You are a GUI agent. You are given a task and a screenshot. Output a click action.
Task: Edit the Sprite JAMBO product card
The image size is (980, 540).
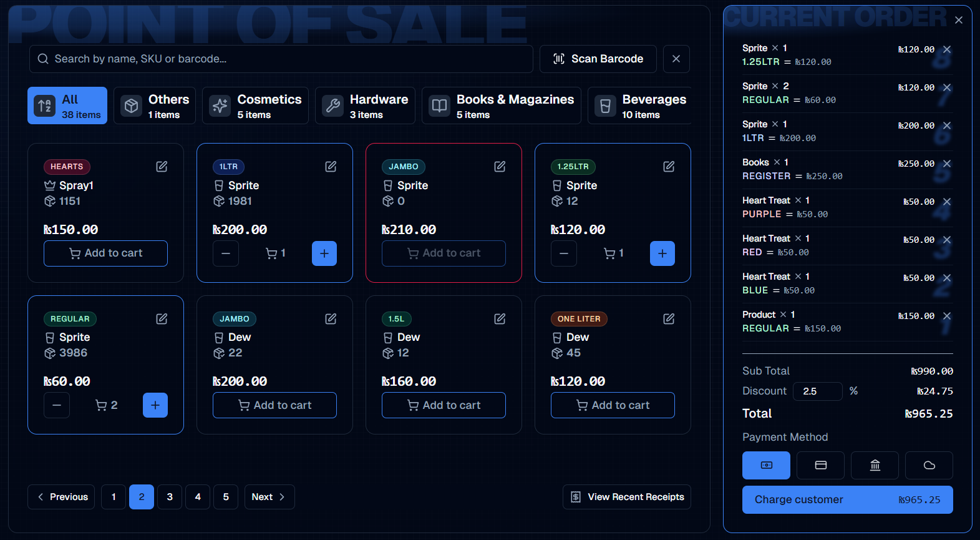click(500, 167)
